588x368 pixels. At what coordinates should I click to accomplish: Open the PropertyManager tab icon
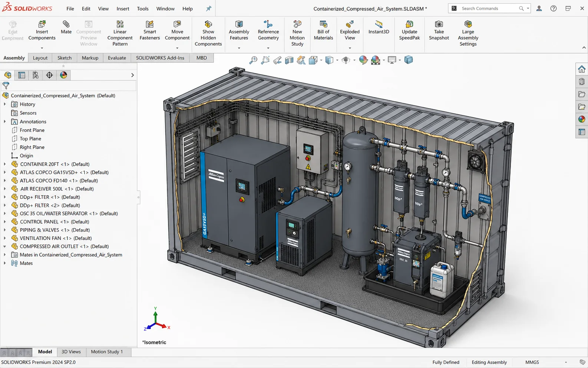(x=22, y=75)
